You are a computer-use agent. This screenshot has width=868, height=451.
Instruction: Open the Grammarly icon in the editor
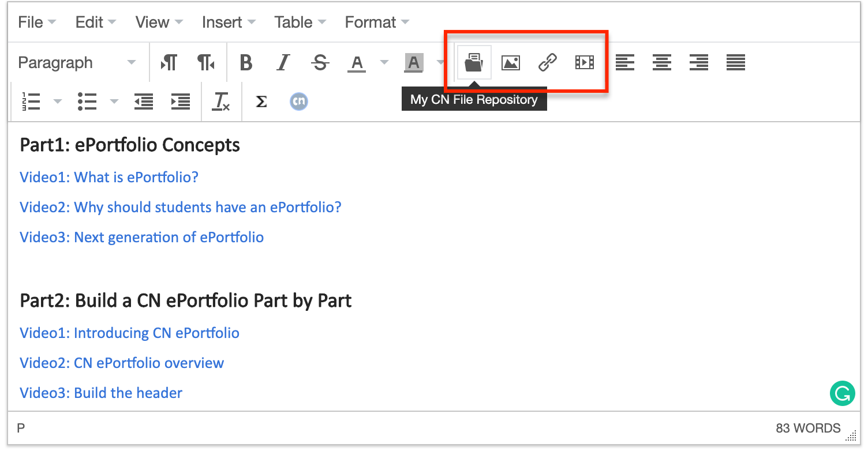(842, 394)
